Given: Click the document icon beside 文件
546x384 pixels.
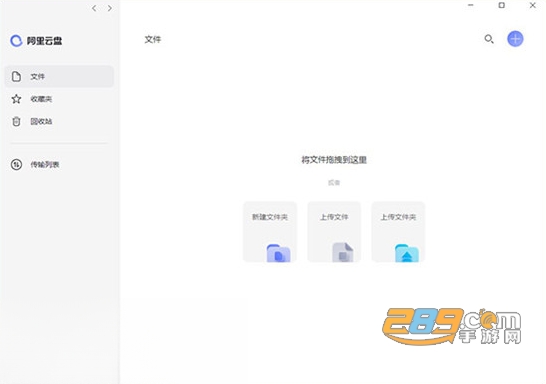Looking at the screenshot, I should tap(16, 76).
